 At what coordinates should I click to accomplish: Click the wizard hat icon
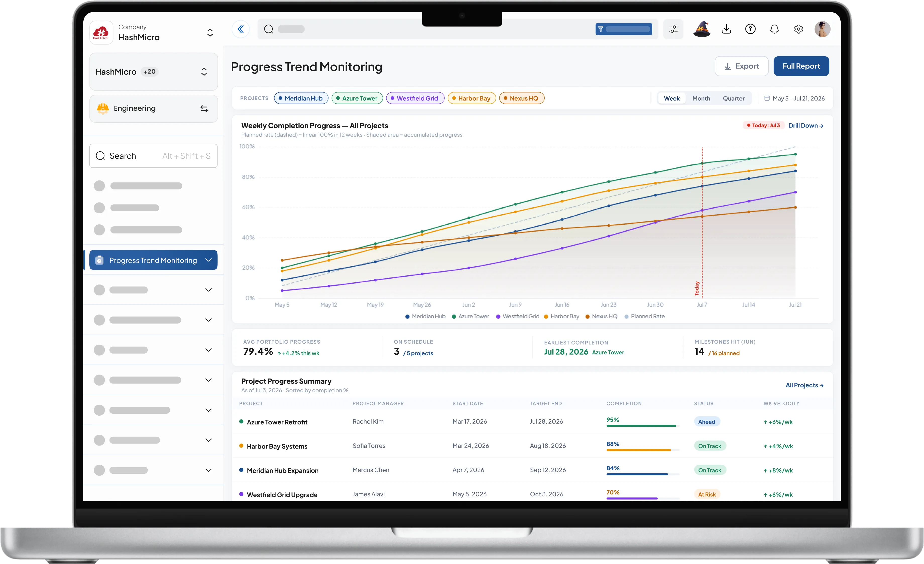click(x=701, y=29)
